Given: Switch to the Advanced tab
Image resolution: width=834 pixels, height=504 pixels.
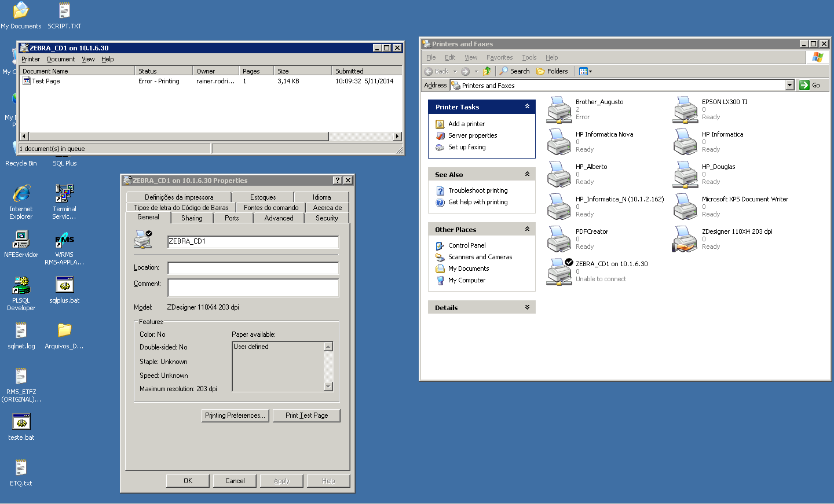Looking at the screenshot, I should coord(279,218).
